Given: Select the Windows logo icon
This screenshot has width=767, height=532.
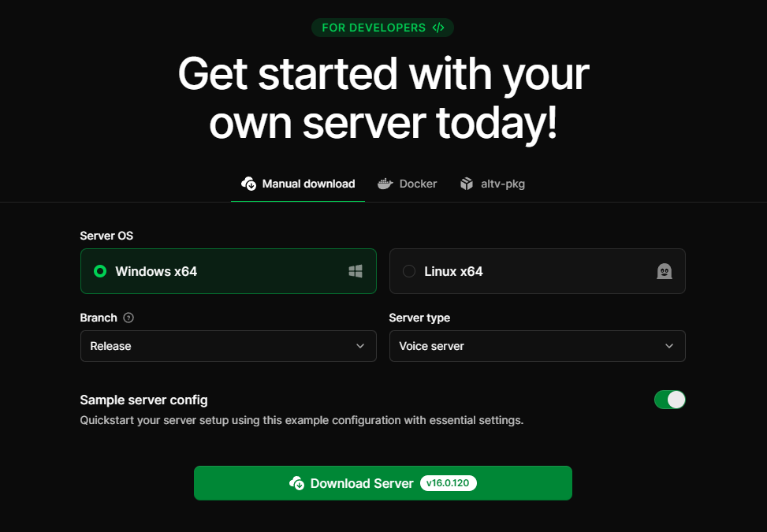Looking at the screenshot, I should pos(355,270).
